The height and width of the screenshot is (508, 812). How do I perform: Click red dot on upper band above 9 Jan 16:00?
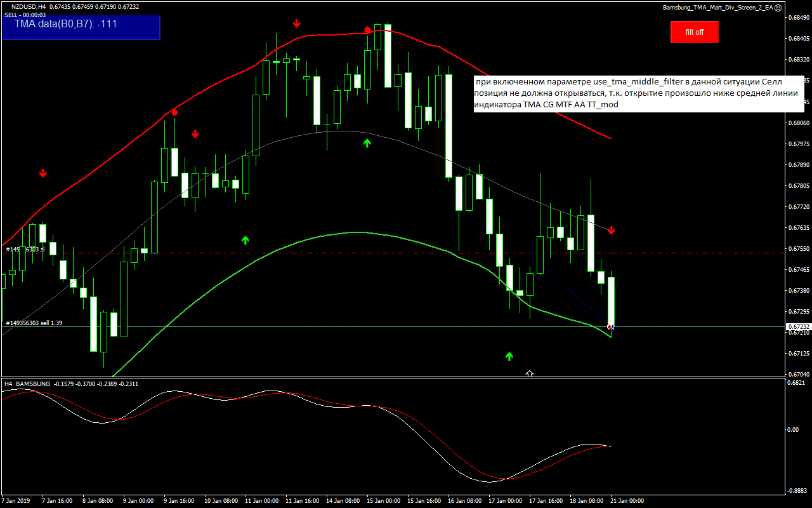pyautogui.click(x=174, y=112)
